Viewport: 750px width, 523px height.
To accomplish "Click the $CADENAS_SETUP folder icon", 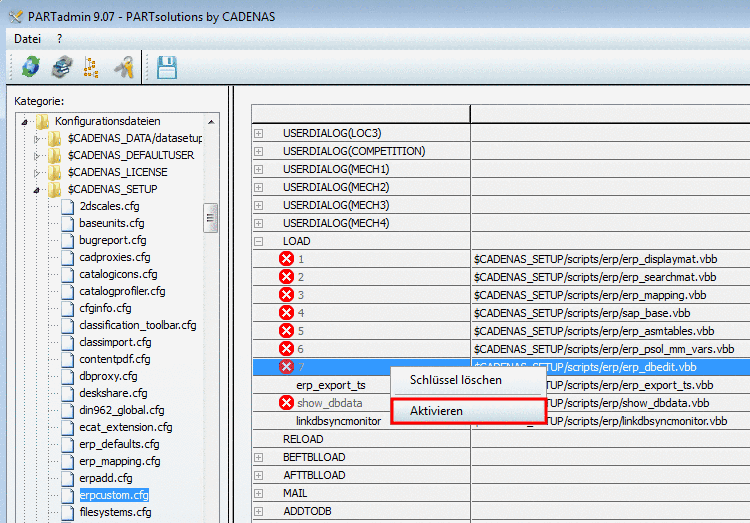I will tap(55, 189).
